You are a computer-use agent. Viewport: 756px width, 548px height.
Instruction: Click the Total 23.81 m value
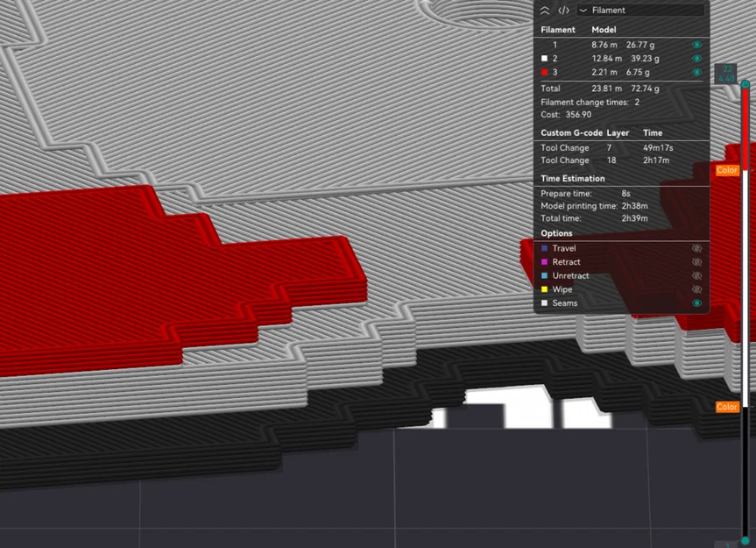606,89
